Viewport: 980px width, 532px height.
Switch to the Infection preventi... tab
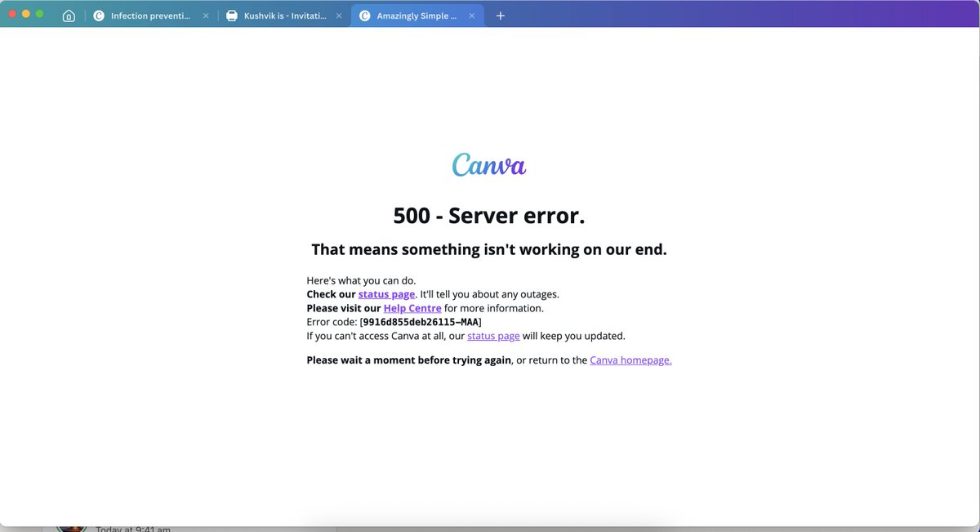point(151,16)
